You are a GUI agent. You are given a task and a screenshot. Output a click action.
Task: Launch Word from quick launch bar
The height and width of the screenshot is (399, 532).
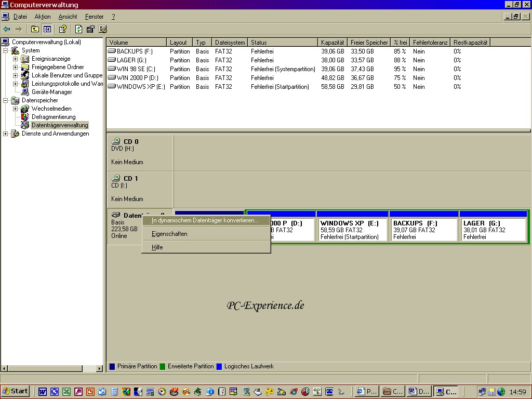point(43,392)
